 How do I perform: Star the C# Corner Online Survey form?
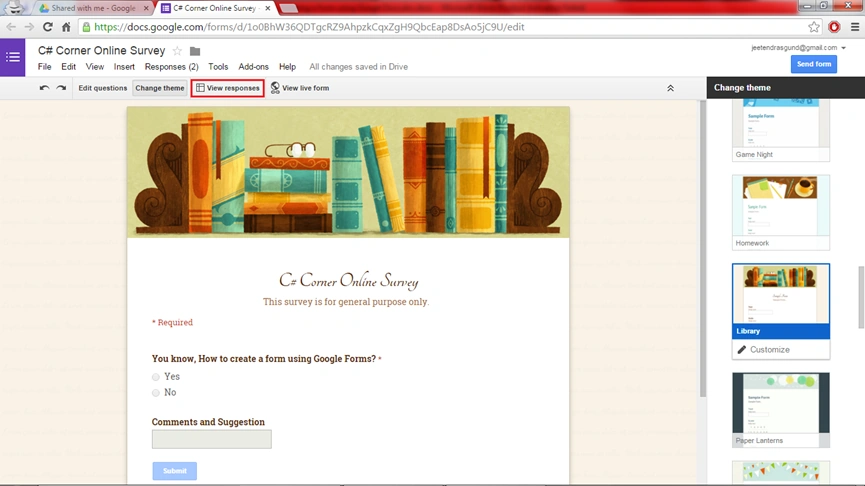pyautogui.click(x=177, y=51)
